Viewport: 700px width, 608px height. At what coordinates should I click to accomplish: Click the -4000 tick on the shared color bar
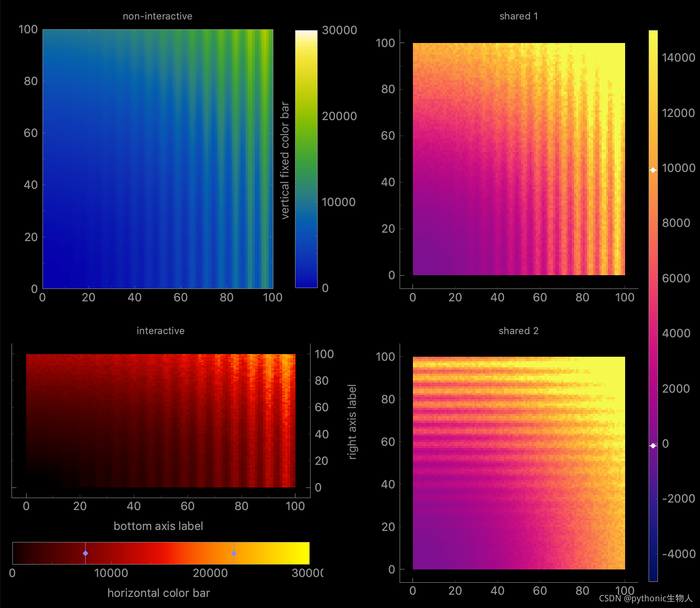coord(678,554)
